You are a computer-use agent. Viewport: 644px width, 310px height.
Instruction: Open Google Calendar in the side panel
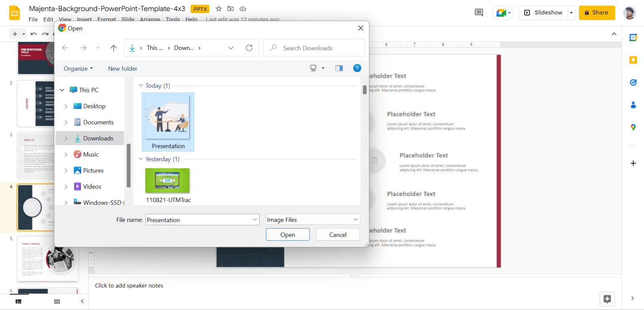[x=633, y=37]
